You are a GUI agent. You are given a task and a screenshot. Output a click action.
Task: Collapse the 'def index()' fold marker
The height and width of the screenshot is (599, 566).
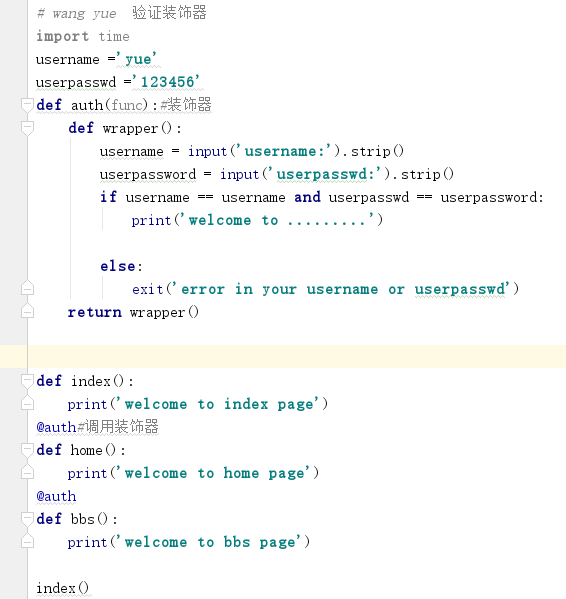point(27,381)
